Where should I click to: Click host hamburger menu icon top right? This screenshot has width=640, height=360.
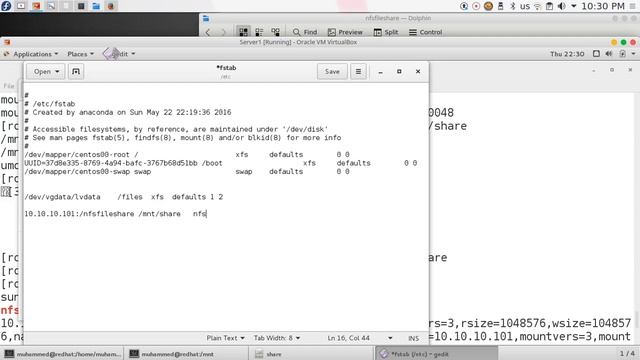633,6
